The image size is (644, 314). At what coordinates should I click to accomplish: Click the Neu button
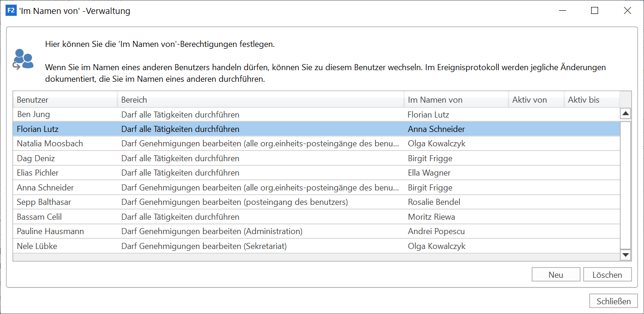(555, 275)
